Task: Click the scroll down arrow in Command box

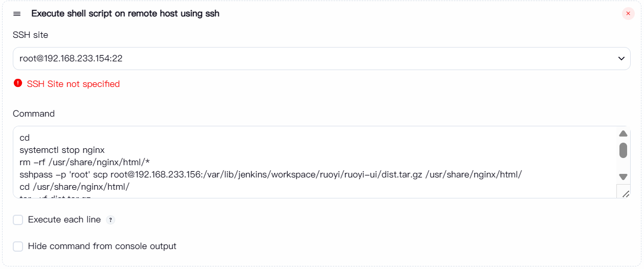Action: click(x=623, y=177)
